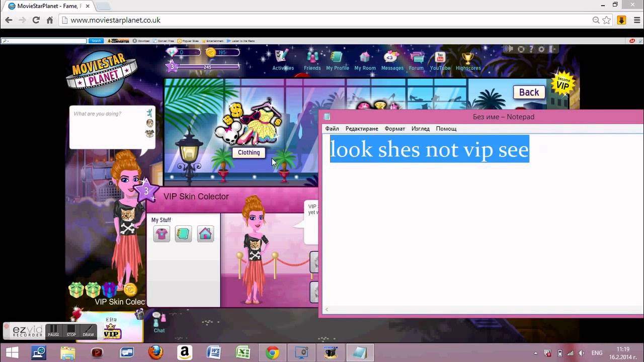Click the VIP Skin Colector profile name
Image resolution: width=644 pixels, height=362 pixels.
(x=196, y=197)
